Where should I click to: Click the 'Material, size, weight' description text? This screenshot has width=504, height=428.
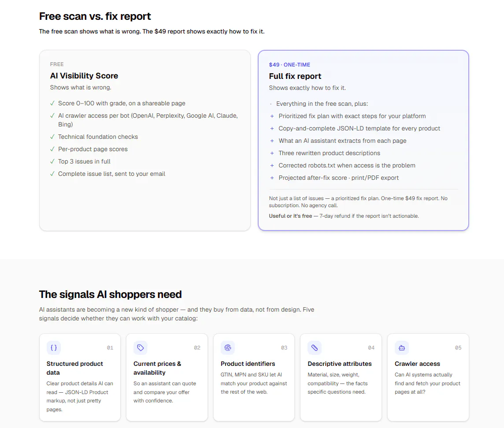pyautogui.click(x=337, y=383)
